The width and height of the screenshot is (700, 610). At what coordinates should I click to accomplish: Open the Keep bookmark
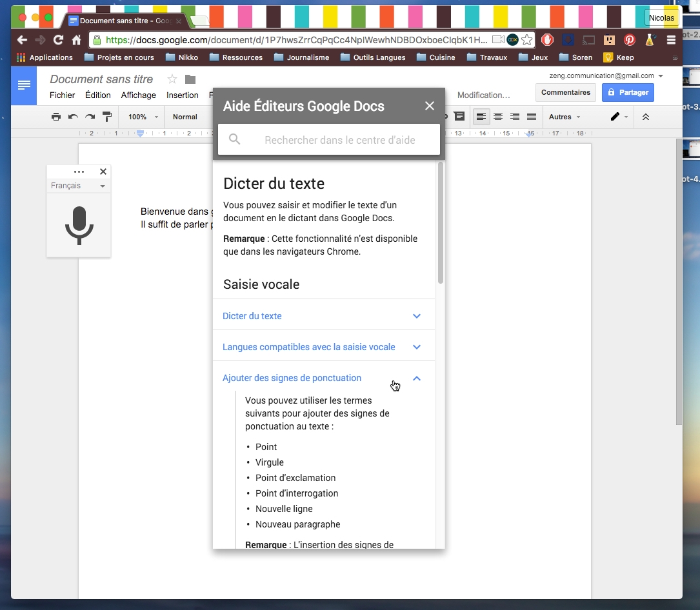coord(618,57)
